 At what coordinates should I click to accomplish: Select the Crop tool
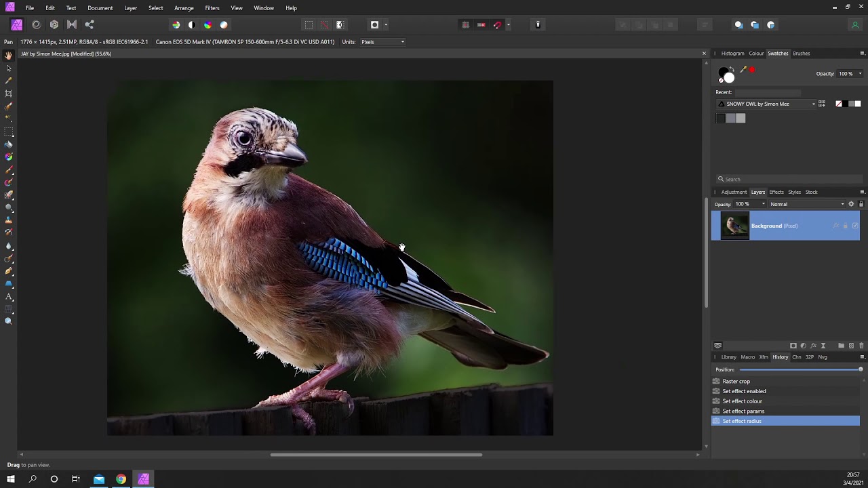point(8,94)
